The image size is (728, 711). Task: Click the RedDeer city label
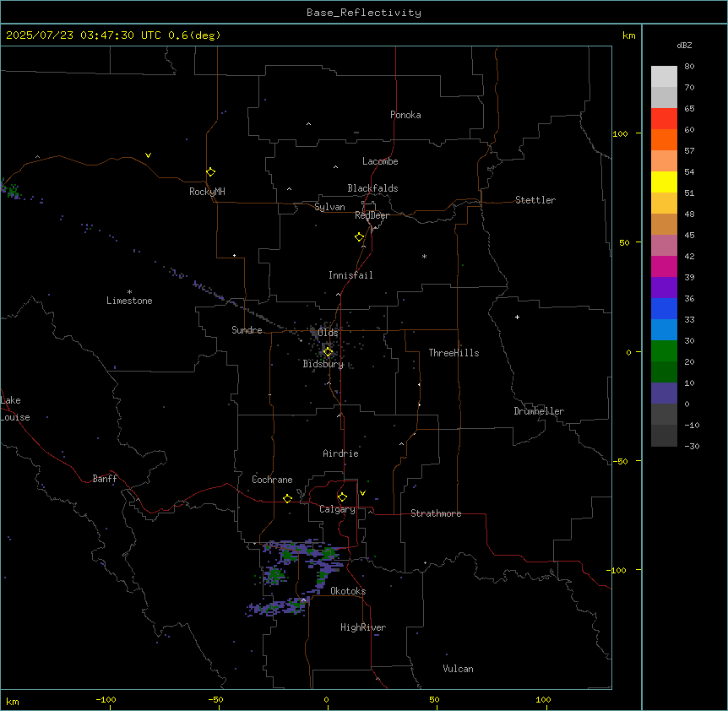pyautogui.click(x=372, y=215)
